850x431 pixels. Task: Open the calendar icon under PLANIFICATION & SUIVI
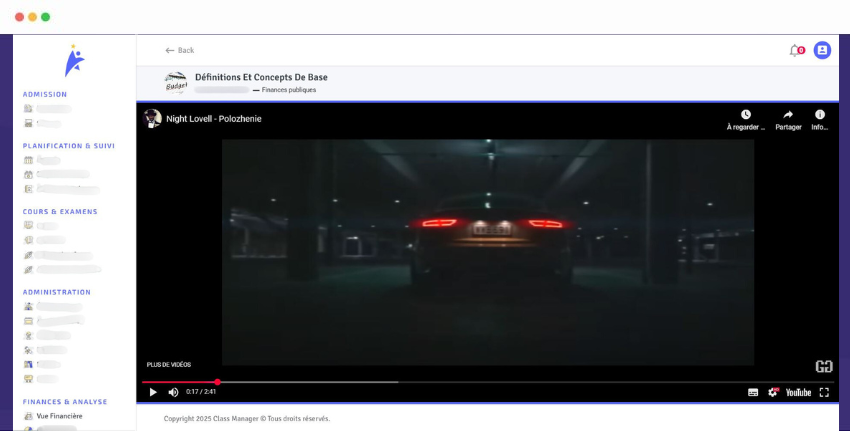28,160
